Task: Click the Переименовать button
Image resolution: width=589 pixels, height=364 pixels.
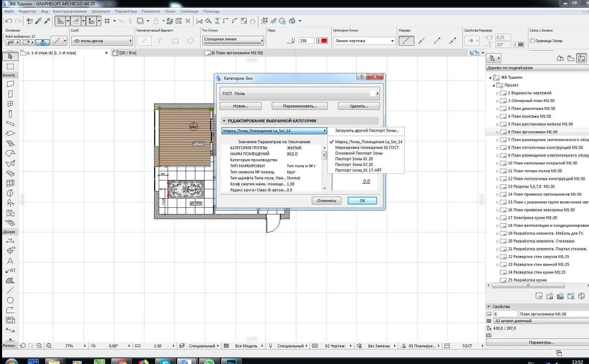Action: pos(299,106)
